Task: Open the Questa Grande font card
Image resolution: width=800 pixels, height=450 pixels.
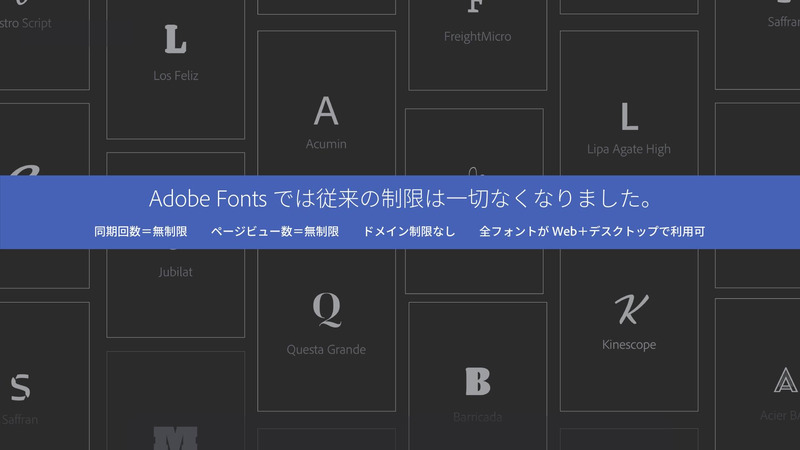Action: tap(327, 330)
